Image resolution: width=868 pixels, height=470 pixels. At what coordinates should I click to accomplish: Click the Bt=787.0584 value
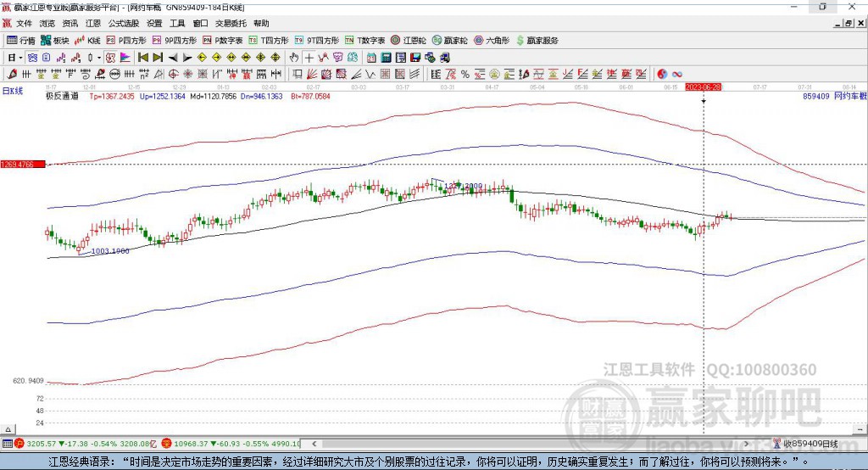pos(310,97)
